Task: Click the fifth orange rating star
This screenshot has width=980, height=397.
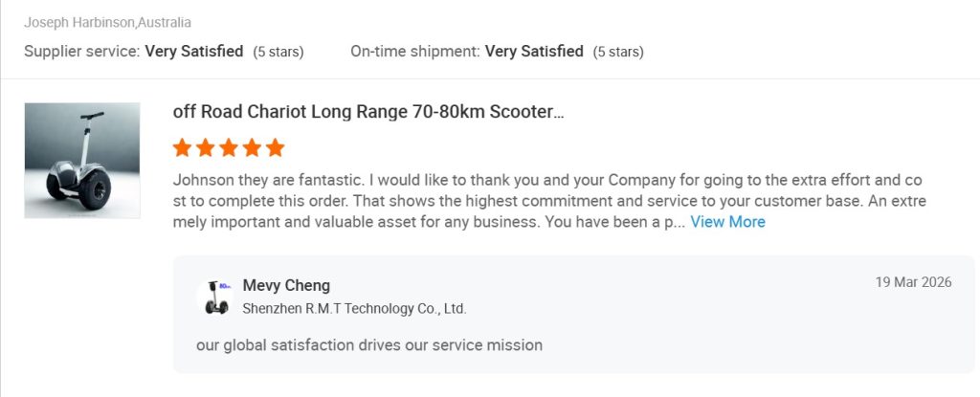Action: [276, 148]
